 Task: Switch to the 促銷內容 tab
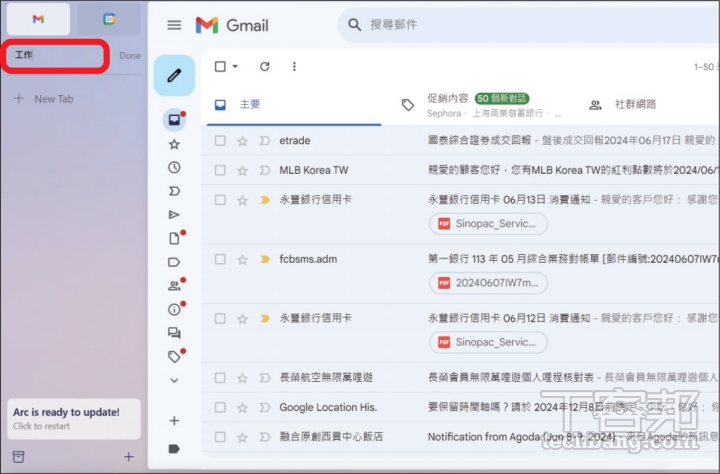point(482,105)
